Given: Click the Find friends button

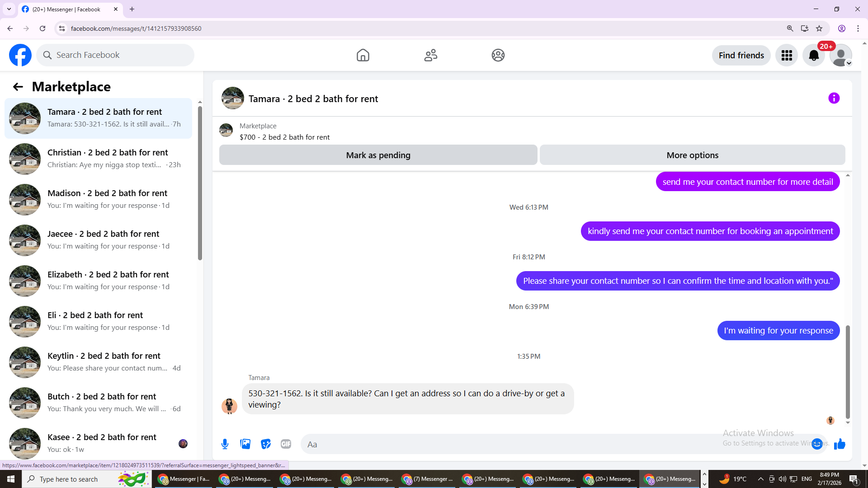Looking at the screenshot, I should (x=741, y=55).
